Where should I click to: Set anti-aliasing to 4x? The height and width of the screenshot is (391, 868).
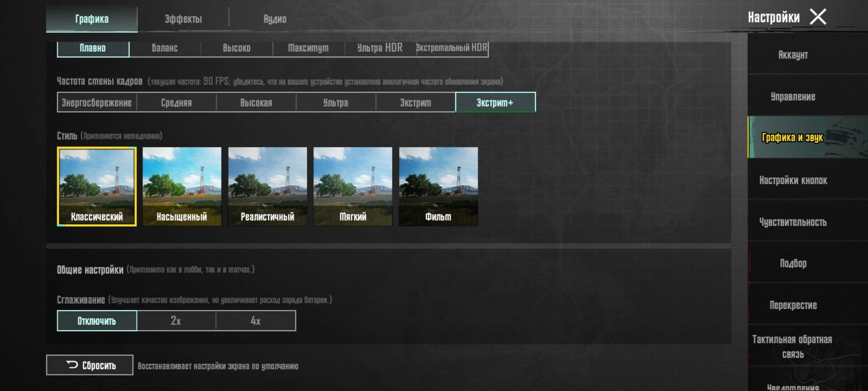click(256, 321)
